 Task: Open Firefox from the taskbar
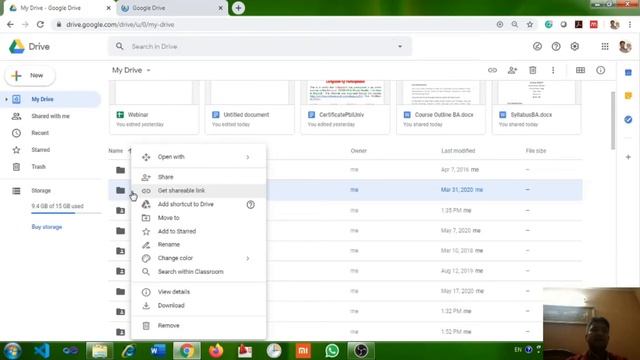(x=216, y=351)
